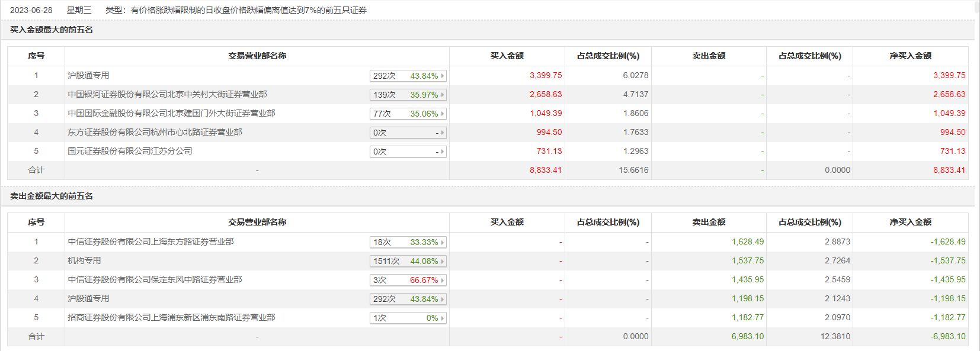The height and width of the screenshot is (351, 980).
Task: Select 国元证券股份有限公司江苏分公司 link
Action: (130, 152)
